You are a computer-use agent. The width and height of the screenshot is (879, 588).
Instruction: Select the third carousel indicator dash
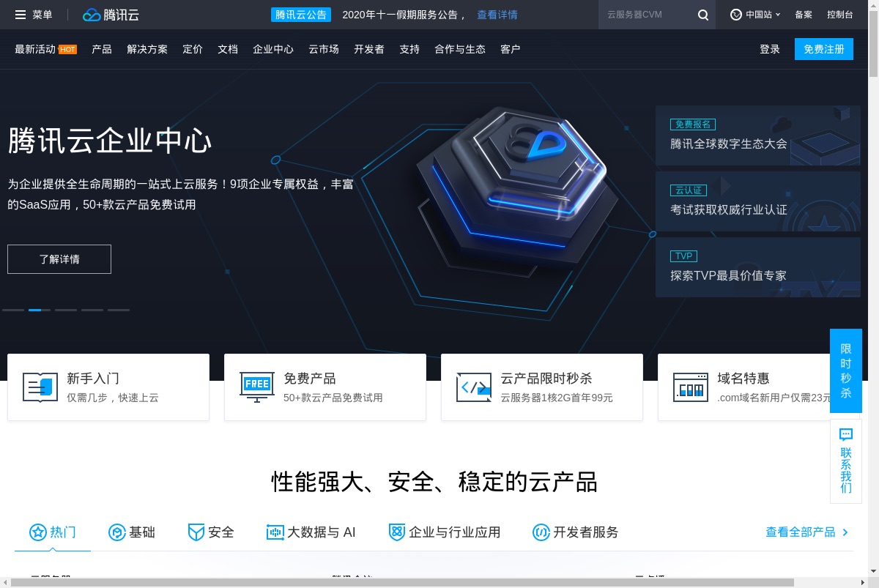(66, 310)
